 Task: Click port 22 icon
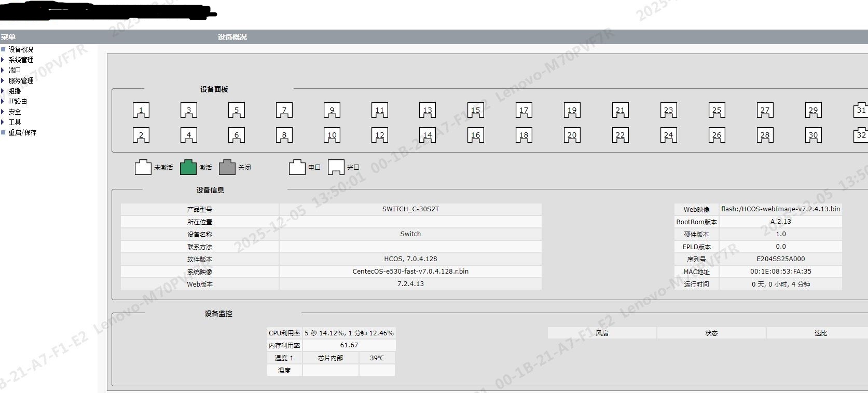coord(621,135)
